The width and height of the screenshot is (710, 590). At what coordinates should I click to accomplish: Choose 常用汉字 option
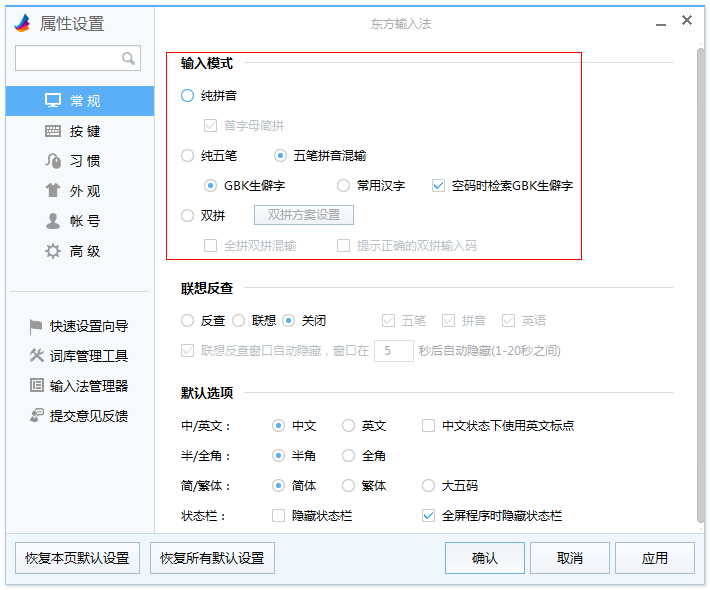[x=343, y=186]
